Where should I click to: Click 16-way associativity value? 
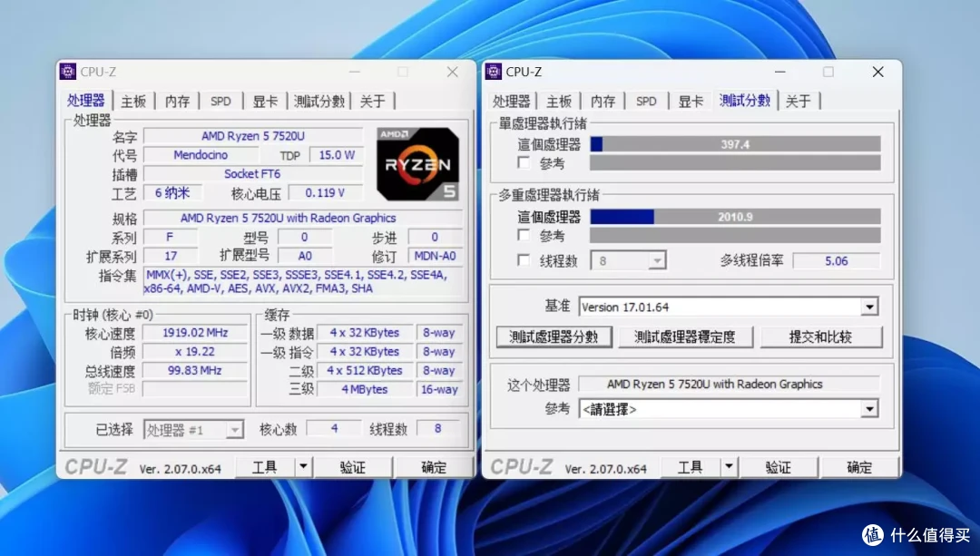click(439, 389)
